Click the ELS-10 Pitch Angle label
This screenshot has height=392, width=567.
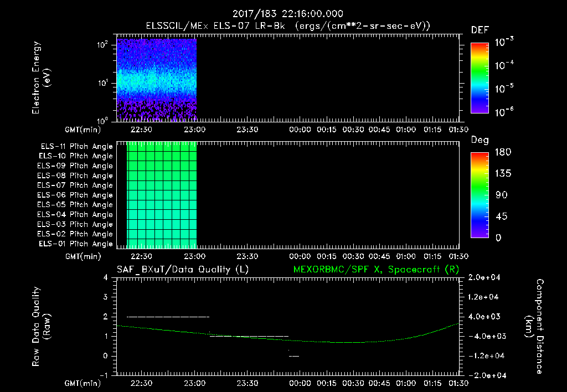pyautogui.click(x=76, y=156)
